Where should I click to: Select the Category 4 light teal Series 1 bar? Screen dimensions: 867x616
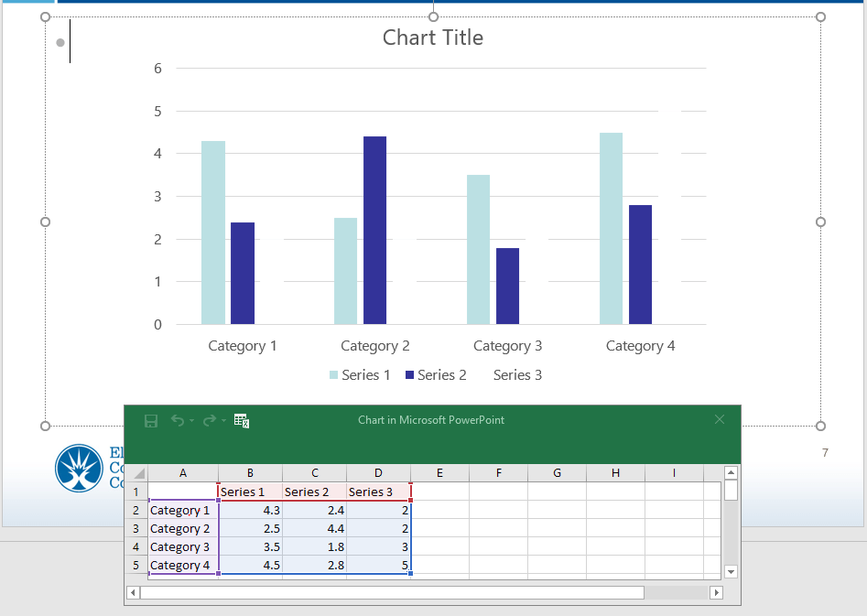pos(611,229)
